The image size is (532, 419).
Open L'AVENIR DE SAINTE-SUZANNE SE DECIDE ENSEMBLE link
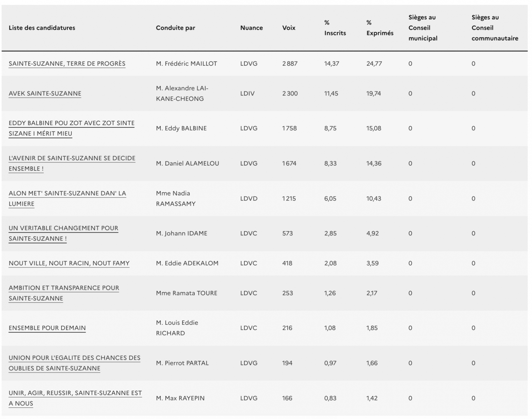(72, 158)
